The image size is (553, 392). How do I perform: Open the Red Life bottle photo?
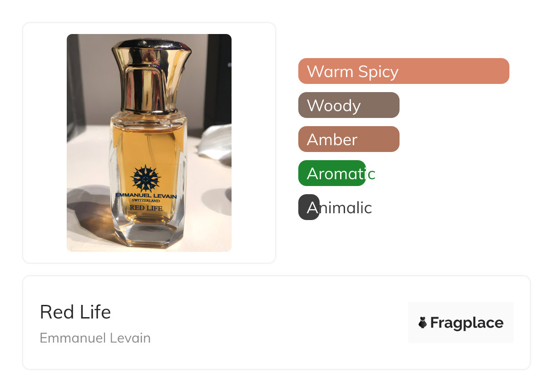point(149,143)
